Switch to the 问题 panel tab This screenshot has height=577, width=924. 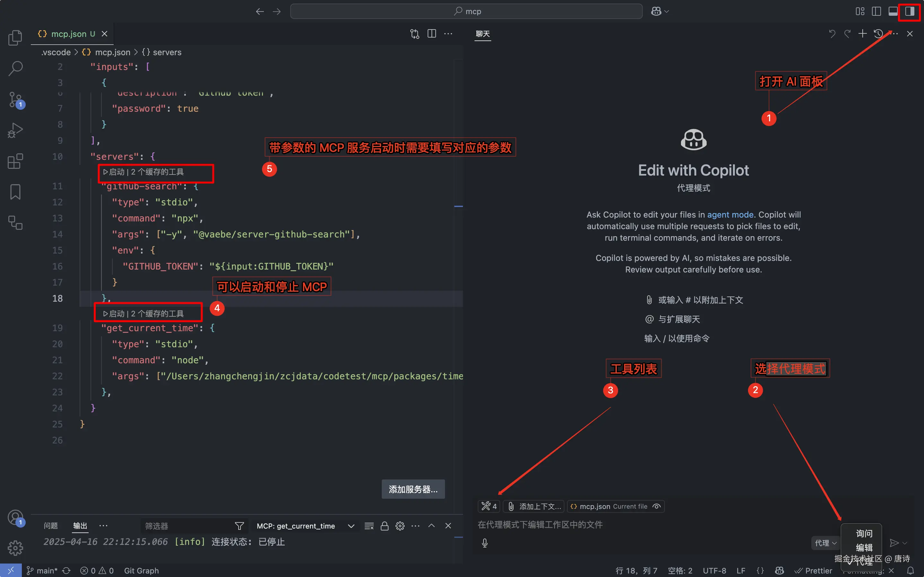50,526
